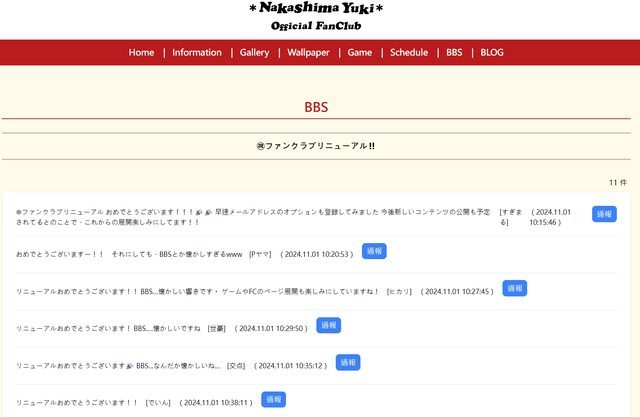Go to the Information page
Screen dimensions: 640x417
[x=197, y=52]
